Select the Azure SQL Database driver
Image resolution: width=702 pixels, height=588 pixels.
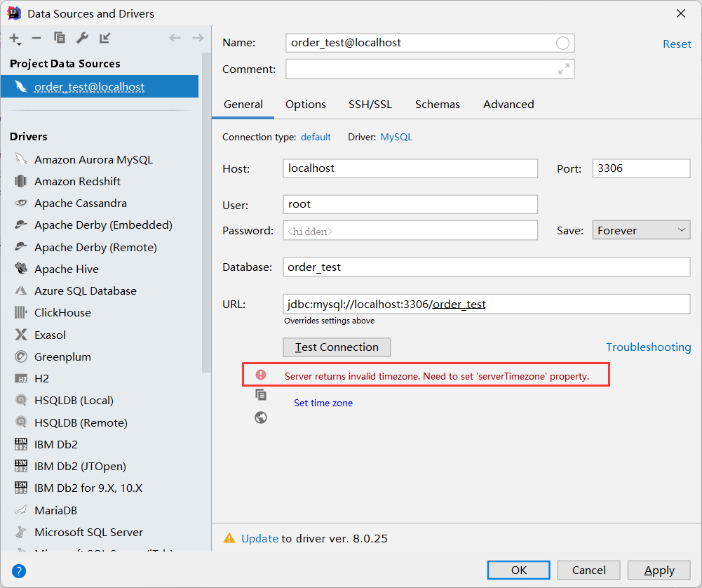click(101, 290)
